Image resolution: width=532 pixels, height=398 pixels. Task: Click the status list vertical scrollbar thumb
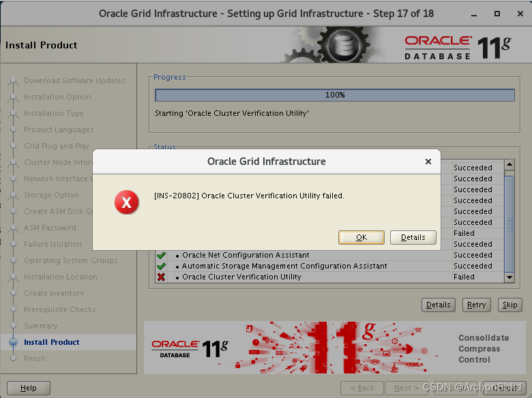tap(509, 224)
